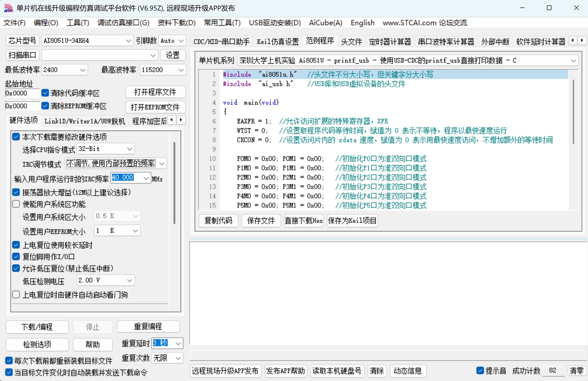Screen dimensions: 588x381
Task: Open the 资料下载(D) menu
Action: (x=177, y=23)
